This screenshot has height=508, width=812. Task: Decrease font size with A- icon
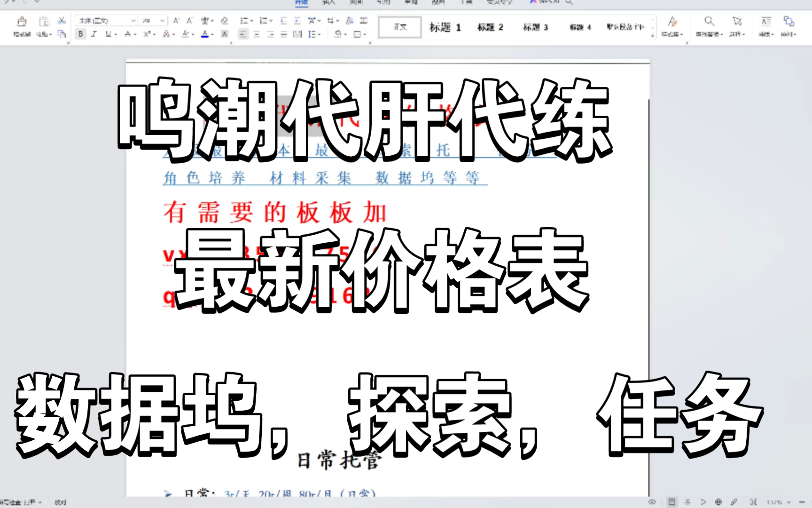click(190, 21)
